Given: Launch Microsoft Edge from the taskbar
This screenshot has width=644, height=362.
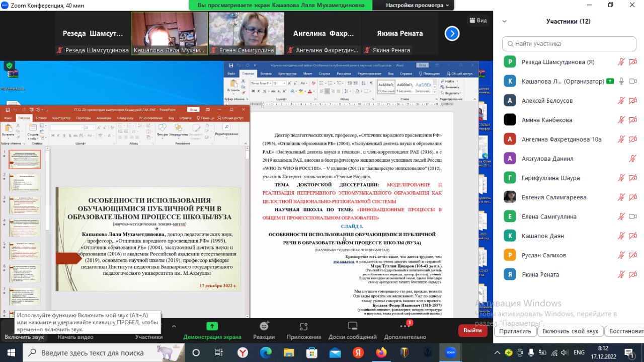Looking at the screenshot, I should pyautogui.click(x=266, y=352).
